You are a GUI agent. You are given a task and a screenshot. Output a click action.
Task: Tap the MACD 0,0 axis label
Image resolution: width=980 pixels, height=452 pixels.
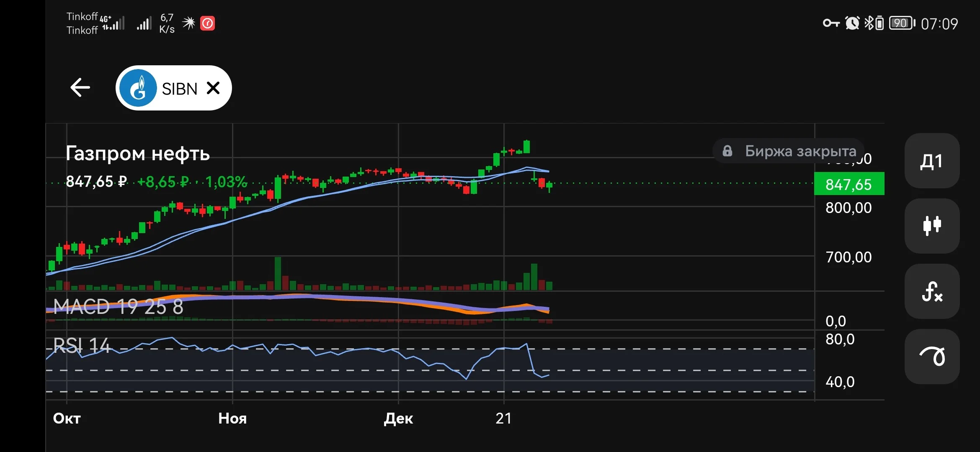(836, 321)
